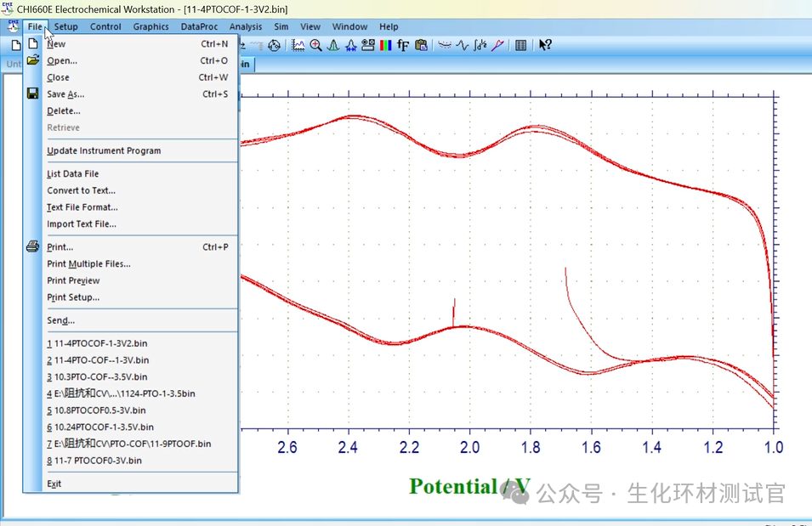Click the blue peak results toolbar icon
812x526 pixels.
coord(350,46)
